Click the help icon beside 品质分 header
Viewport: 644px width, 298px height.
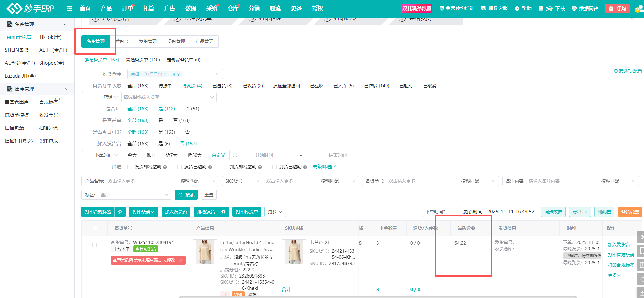click(x=473, y=228)
